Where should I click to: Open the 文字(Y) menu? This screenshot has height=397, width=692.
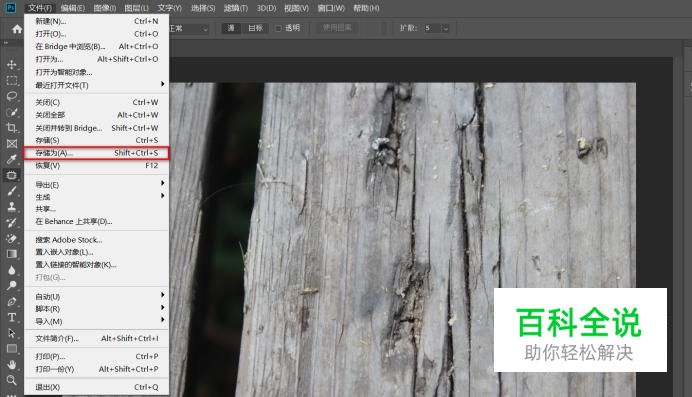[169, 8]
